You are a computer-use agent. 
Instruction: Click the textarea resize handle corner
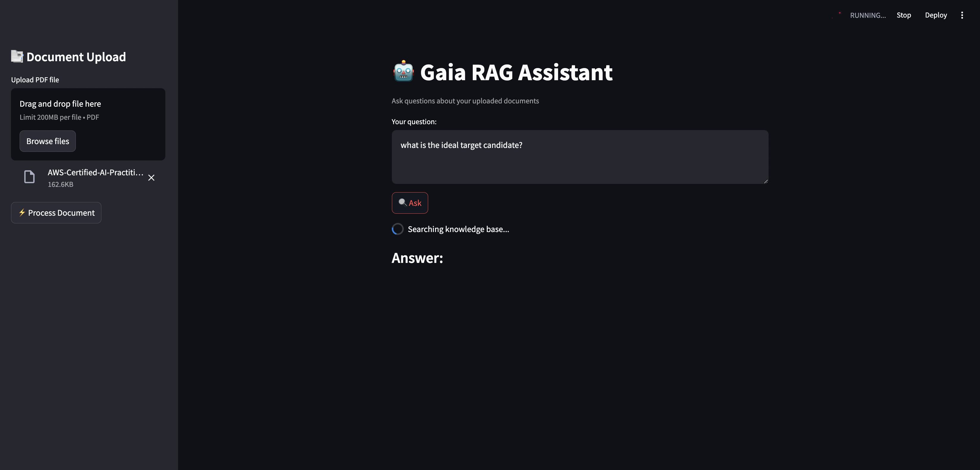point(765,181)
